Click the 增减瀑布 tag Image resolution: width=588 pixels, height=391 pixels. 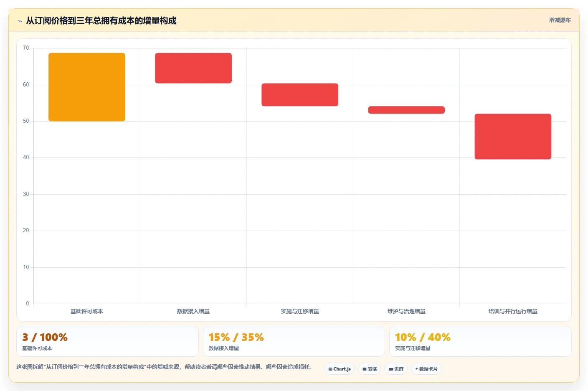point(560,20)
